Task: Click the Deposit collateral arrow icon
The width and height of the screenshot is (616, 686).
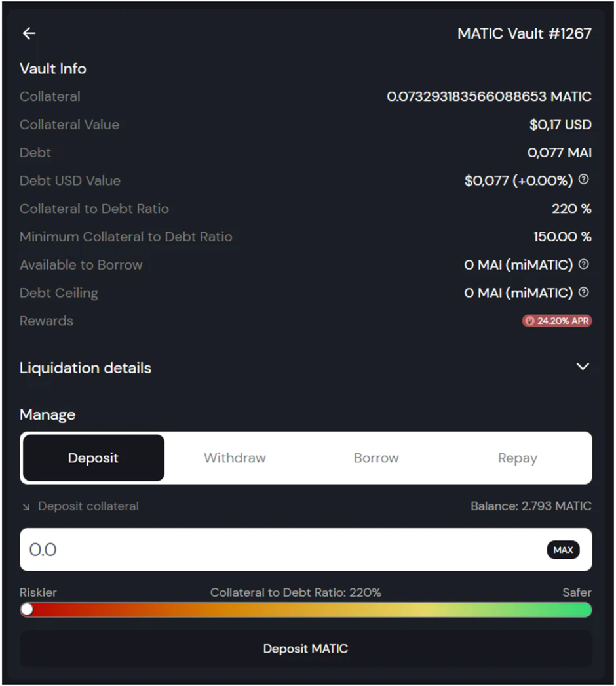Action: tap(26, 507)
